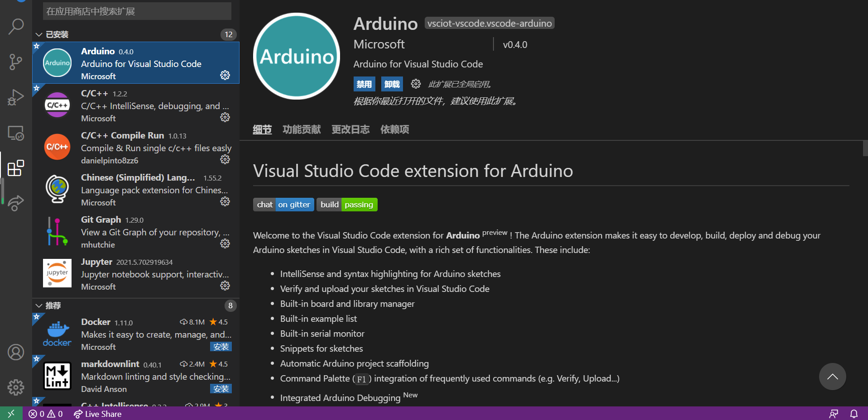
Task: Collapse the installed extensions section
Action: pyautogui.click(x=39, y=34)
